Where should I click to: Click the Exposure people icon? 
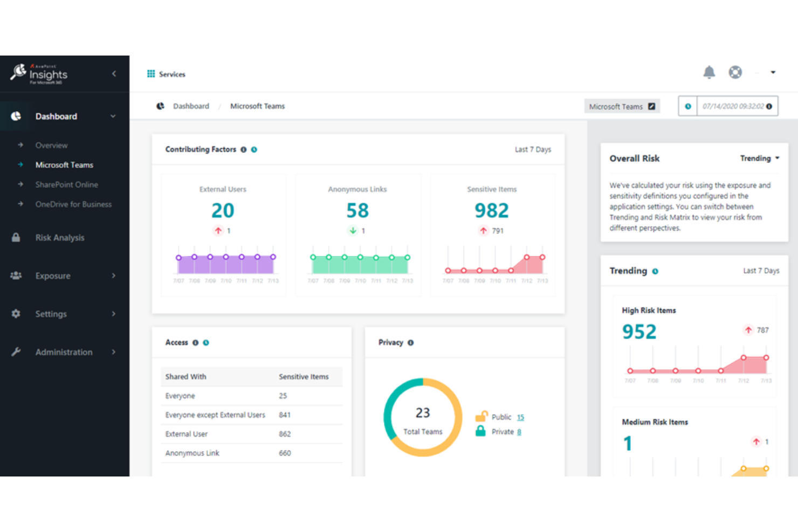click(16, 275)
